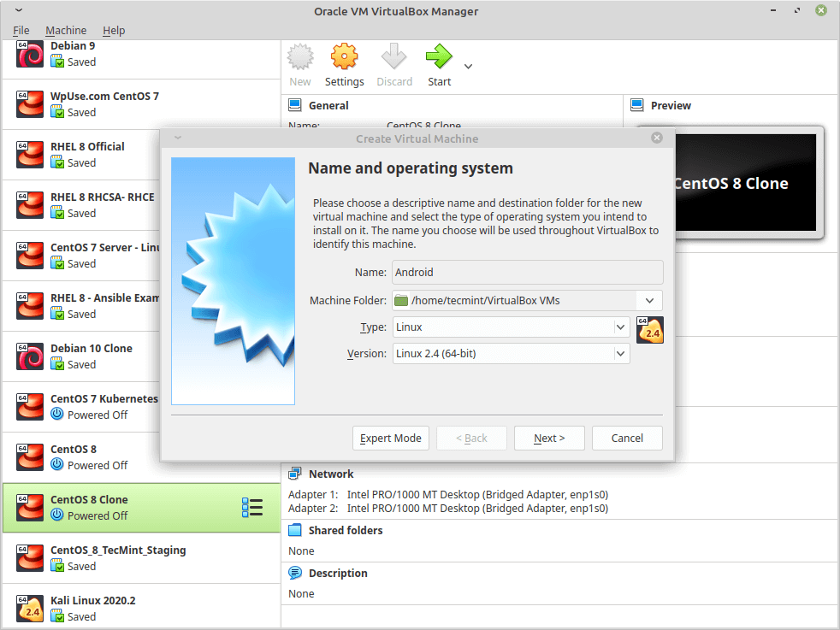Click Powered Off state icon under CentOS 8
840x630 pixels.
coord(57,464)
